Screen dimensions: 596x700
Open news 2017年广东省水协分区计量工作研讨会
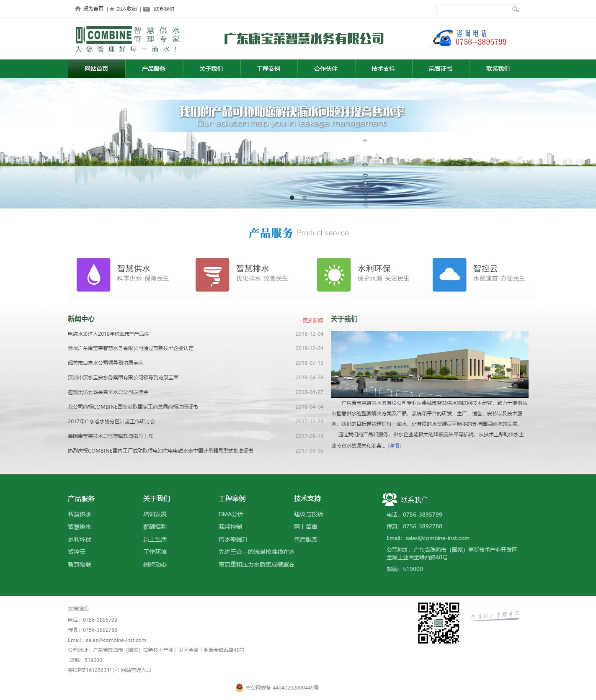111,422
